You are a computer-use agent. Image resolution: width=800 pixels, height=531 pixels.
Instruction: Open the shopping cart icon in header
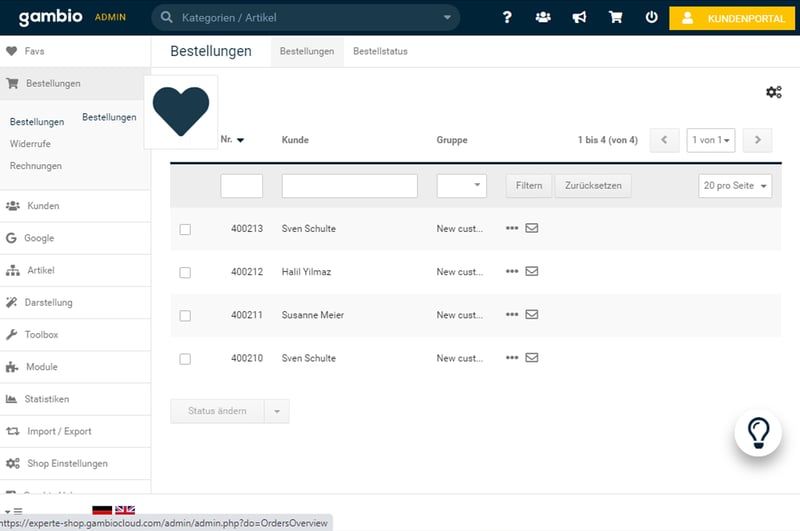616,18
